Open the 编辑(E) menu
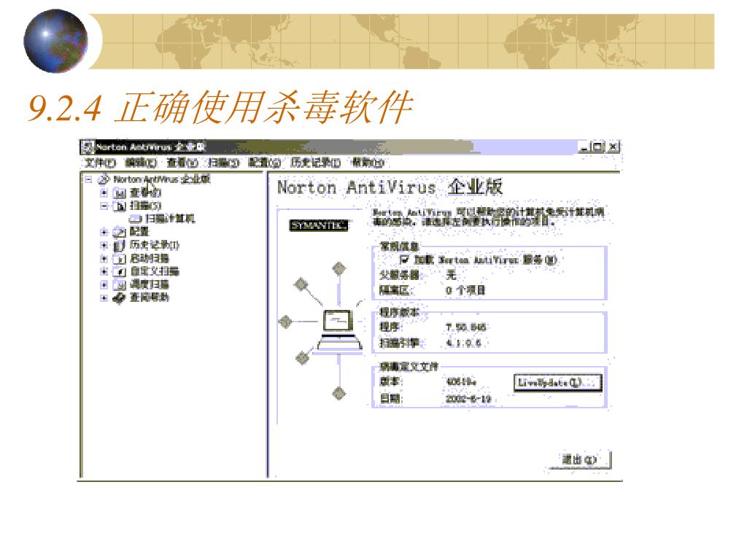Screen dimensions: 747x560 point(141,163)
